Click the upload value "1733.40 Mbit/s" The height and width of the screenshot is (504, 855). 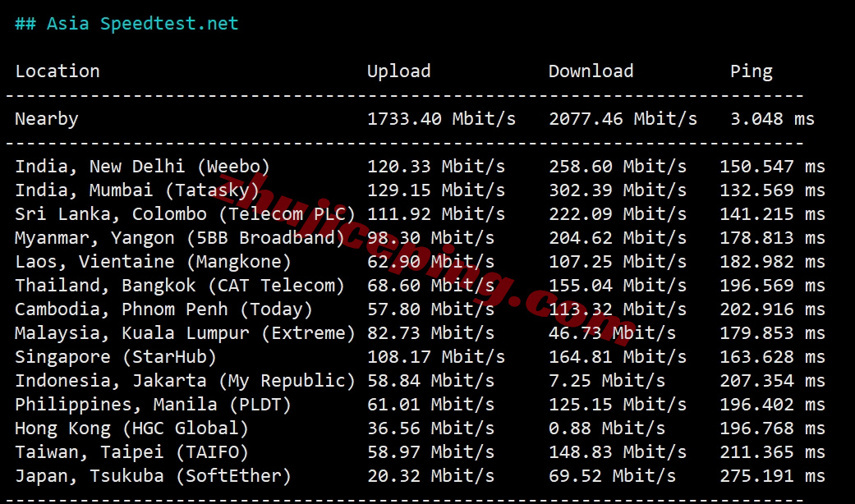point(442,119)
